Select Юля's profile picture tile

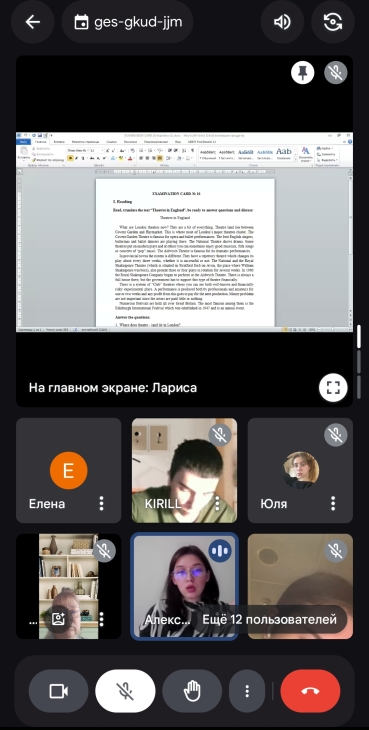coord(300,470)
